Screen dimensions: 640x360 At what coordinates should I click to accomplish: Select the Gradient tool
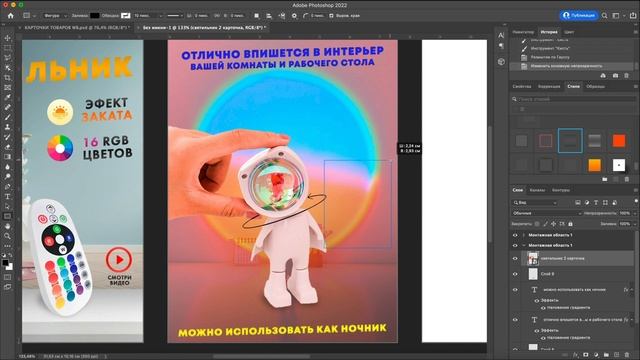(x=7, y=157)
